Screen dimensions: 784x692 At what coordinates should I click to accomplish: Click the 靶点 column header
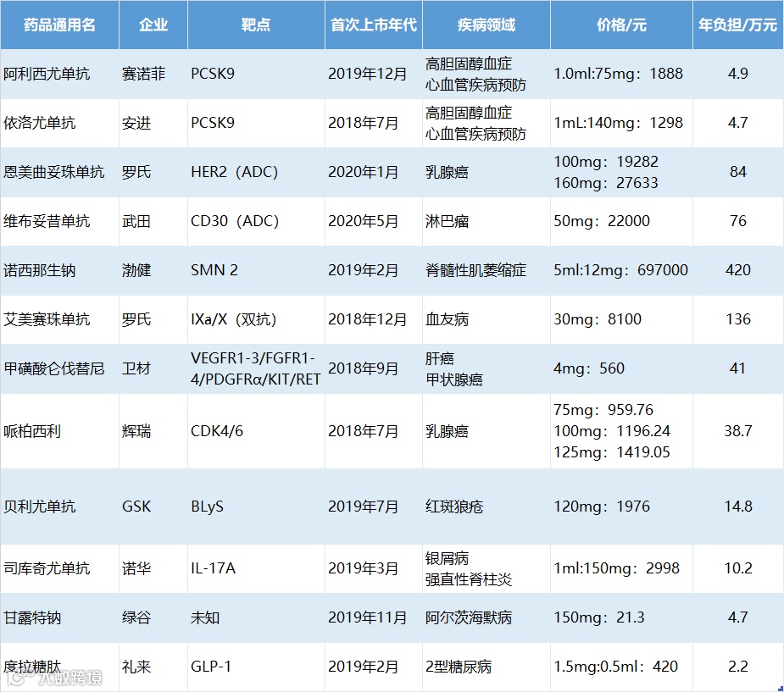click(x=256, y=25)
